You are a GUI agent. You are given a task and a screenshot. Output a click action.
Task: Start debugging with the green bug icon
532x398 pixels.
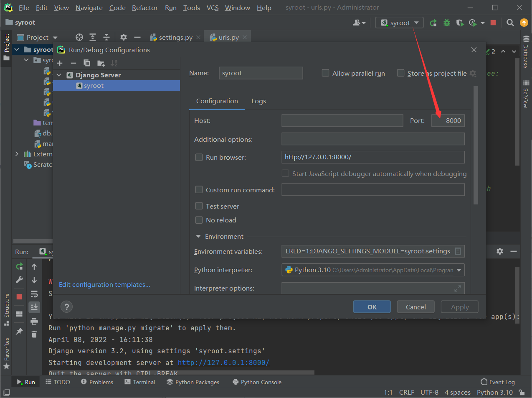(x=447, y=23)
